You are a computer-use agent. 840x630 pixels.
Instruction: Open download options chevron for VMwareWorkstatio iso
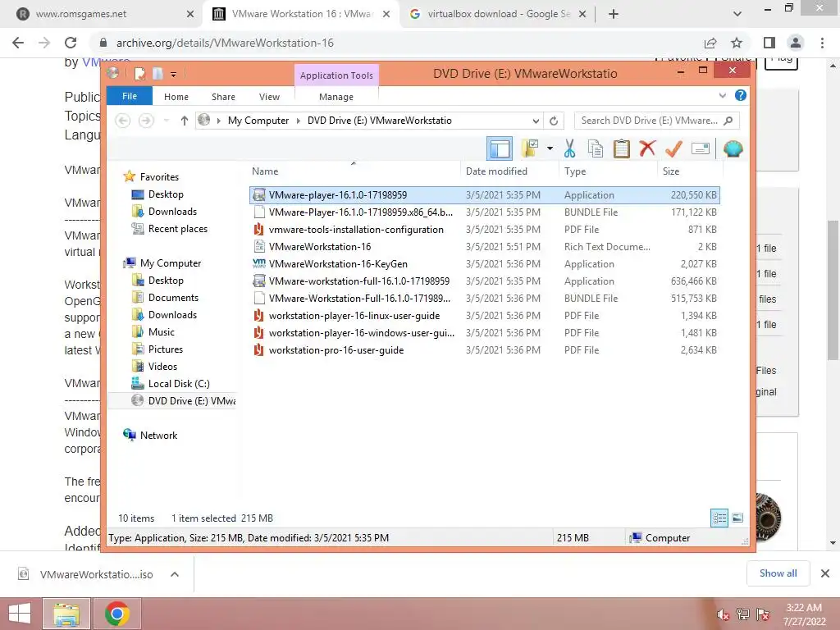click(174, 574)
